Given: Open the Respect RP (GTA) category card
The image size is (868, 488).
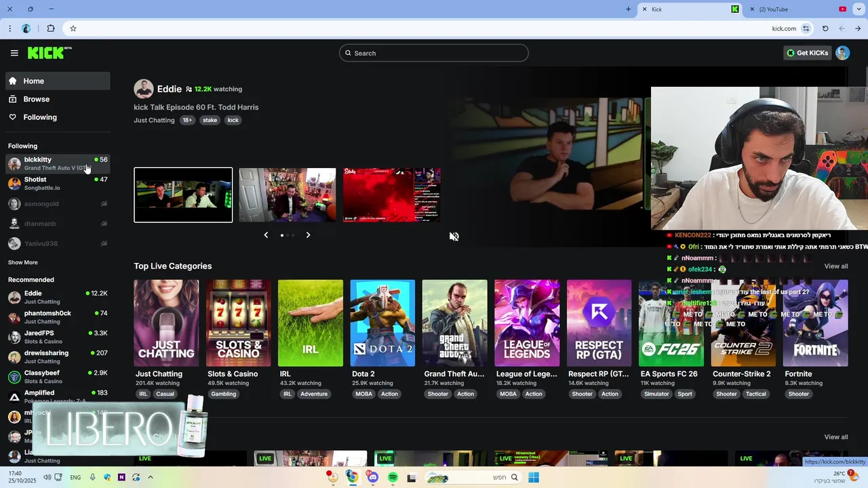Looking at the screenshot, I should pyautogui.click(x=599, y=323).
